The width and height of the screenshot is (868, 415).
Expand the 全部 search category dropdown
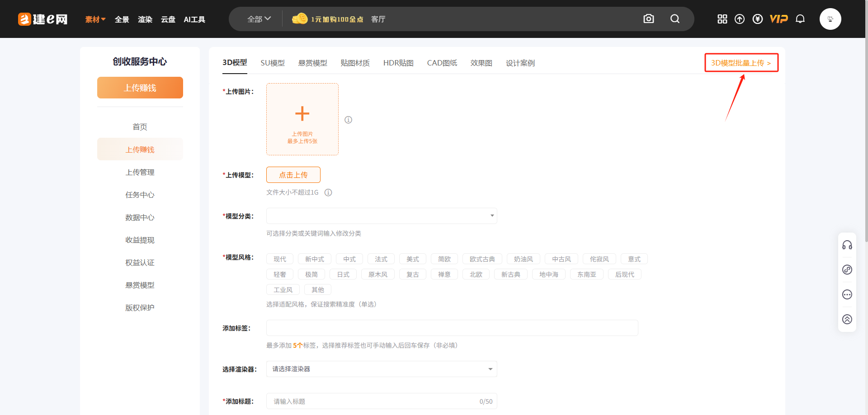coord(259,19)
